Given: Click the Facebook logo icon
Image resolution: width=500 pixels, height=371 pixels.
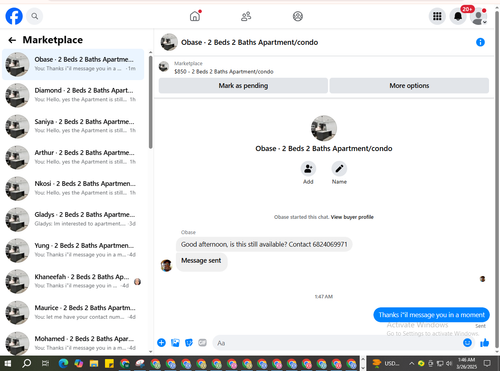Looking at the screenshot, I should (14, 16).
